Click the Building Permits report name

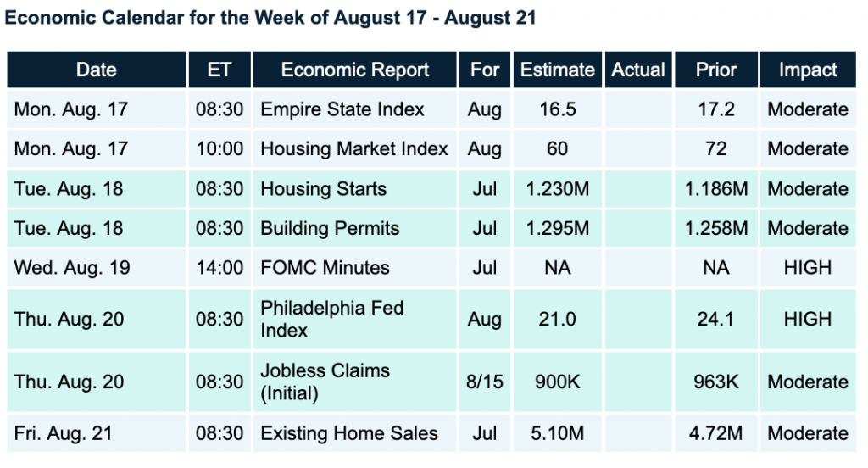(x=330, y=228)
